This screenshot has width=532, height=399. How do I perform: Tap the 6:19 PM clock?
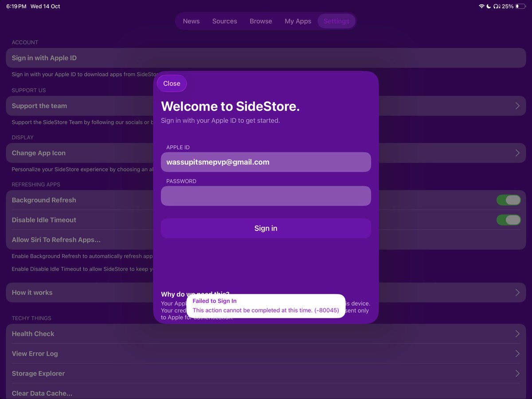pyautogui.click(x=16, y=6)
